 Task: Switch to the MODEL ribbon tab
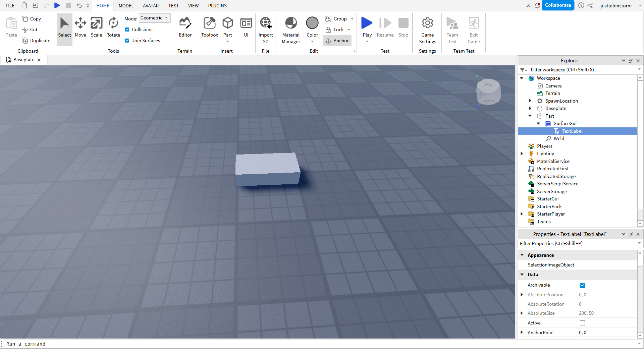(x=126, y=5)
